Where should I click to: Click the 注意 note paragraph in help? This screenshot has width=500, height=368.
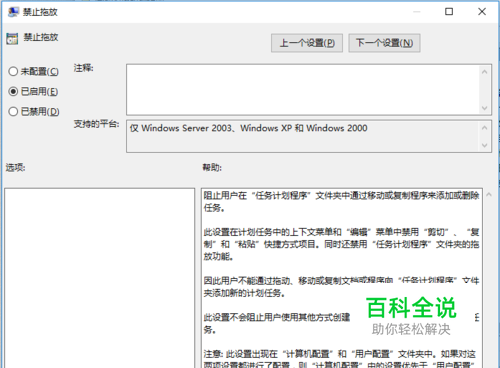pyautogui.click(x=340, y=358)
